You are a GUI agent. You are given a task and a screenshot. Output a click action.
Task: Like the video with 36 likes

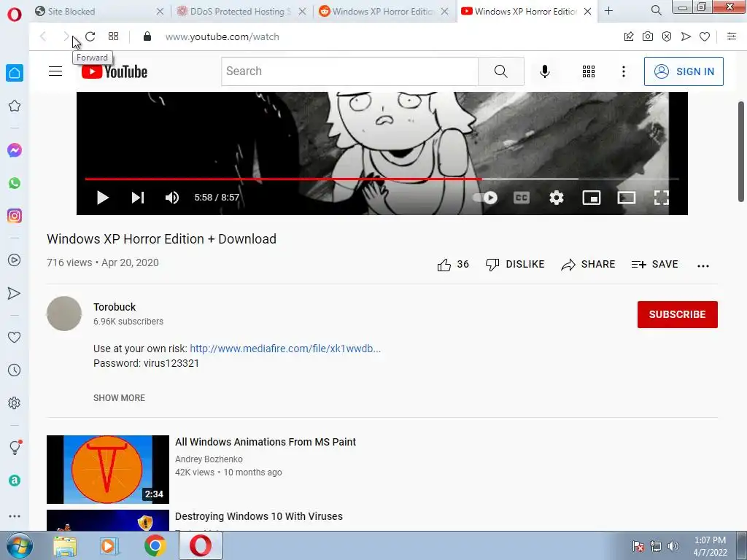[x=453, y=264]
